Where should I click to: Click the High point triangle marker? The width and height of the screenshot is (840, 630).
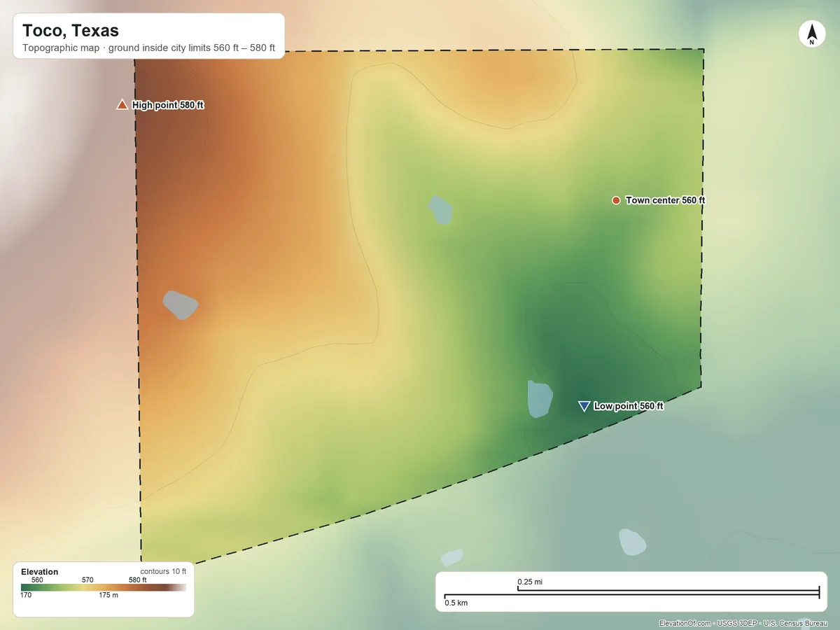tap(122, 105)
